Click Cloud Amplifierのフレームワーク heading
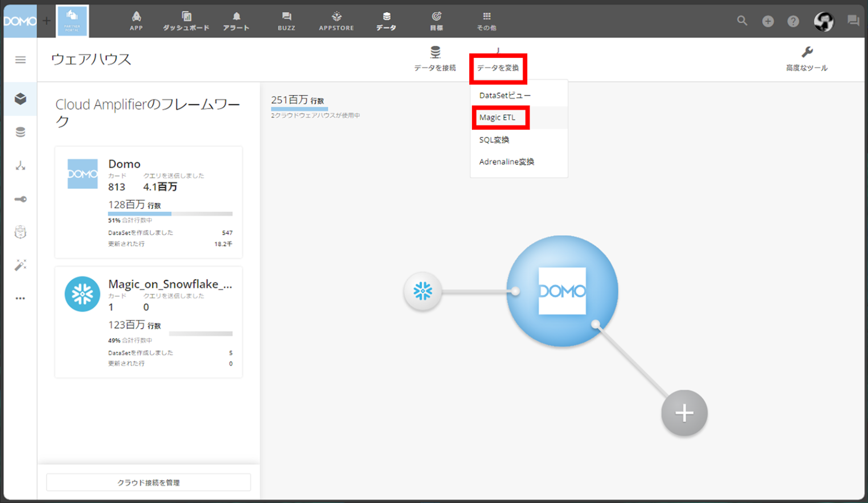868x503 pixels. (x=147, y=113)
